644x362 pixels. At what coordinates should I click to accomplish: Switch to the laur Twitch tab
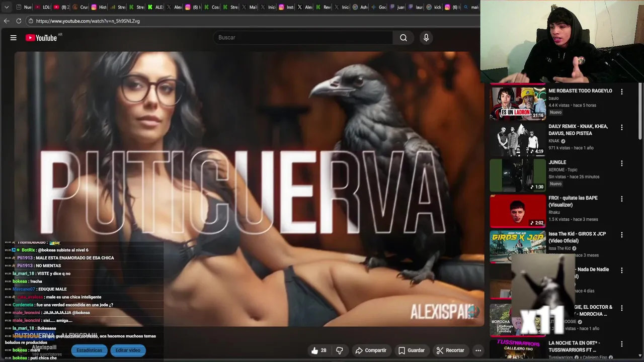click(x=416, y=7)
